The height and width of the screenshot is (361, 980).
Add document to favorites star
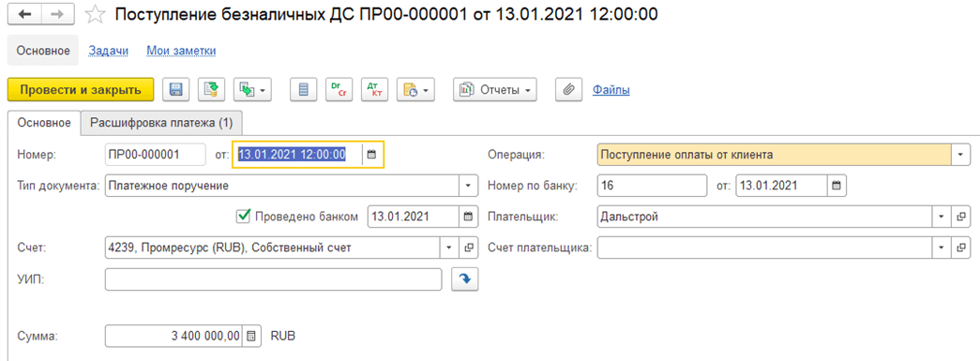(96, 14)
